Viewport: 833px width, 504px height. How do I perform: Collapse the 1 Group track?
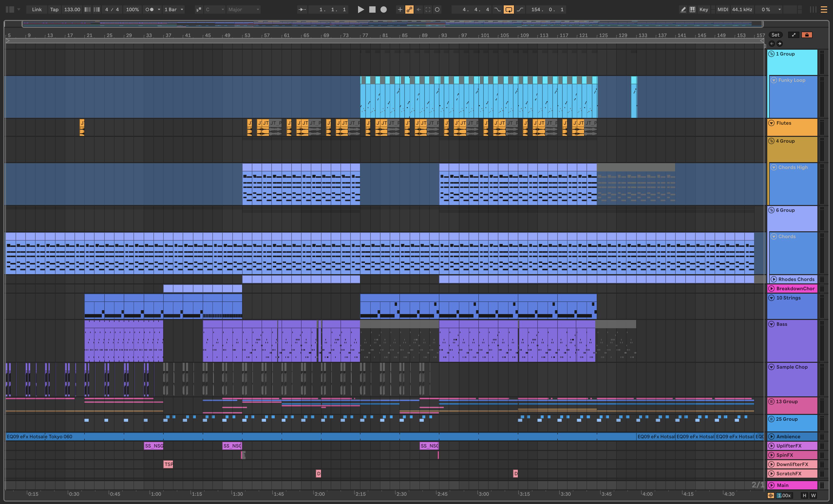[x=771, y=54]
